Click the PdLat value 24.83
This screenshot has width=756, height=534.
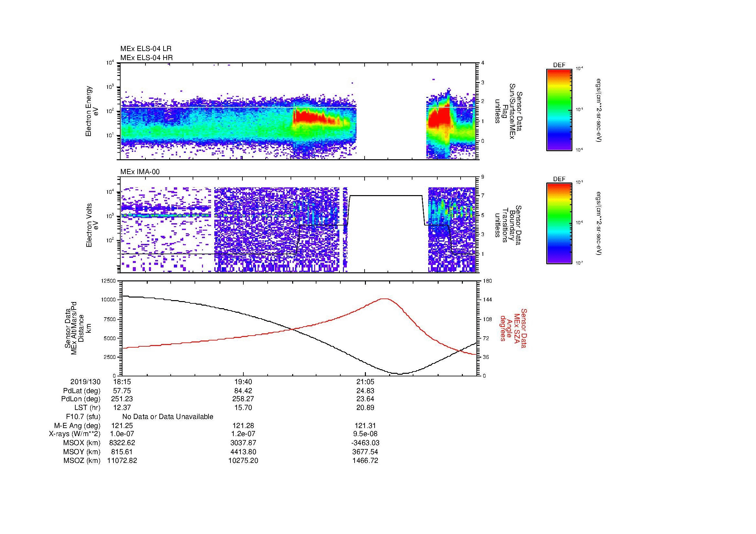(365, 391)
